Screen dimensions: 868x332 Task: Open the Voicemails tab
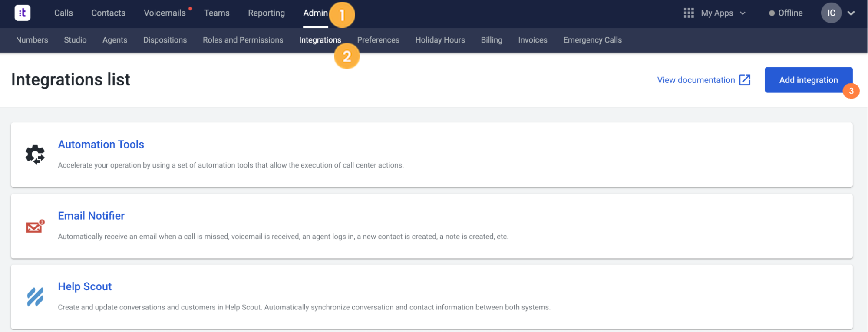click(165, 13)
